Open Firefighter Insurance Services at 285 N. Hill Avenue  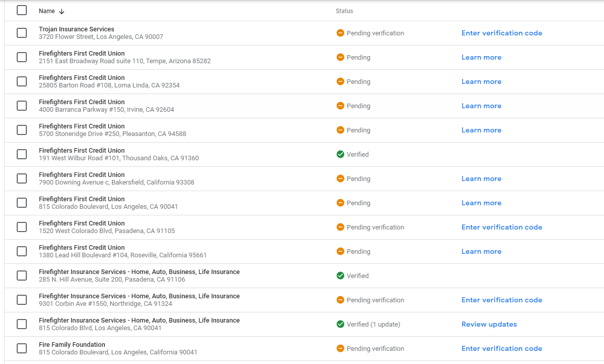point(139,271)
